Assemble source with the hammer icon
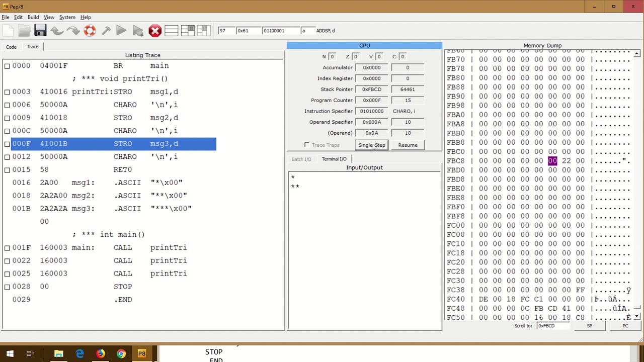 tap(106, 31)
